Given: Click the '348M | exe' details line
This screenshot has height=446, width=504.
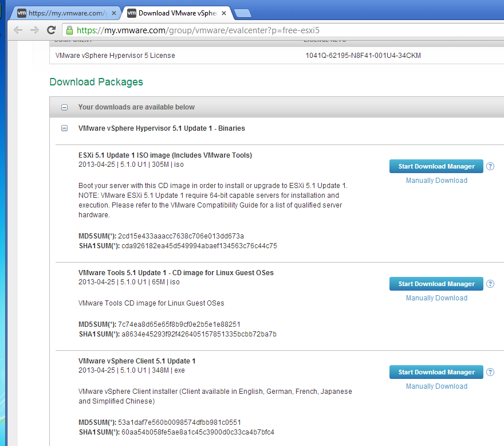Looking at the screenshot, I should click(x=132, y=370).
